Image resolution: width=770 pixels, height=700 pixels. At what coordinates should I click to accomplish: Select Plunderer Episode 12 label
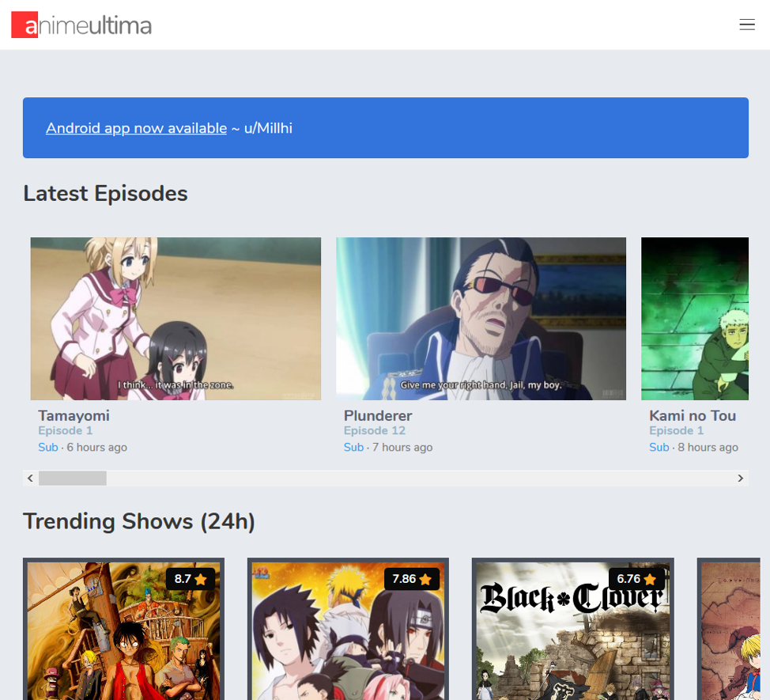375,431
